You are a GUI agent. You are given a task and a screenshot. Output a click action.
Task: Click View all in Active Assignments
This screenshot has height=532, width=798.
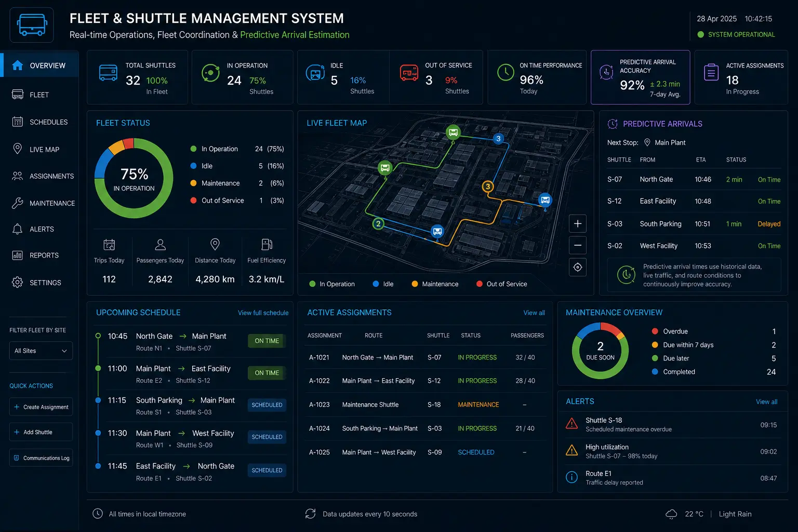coord(534,313)
